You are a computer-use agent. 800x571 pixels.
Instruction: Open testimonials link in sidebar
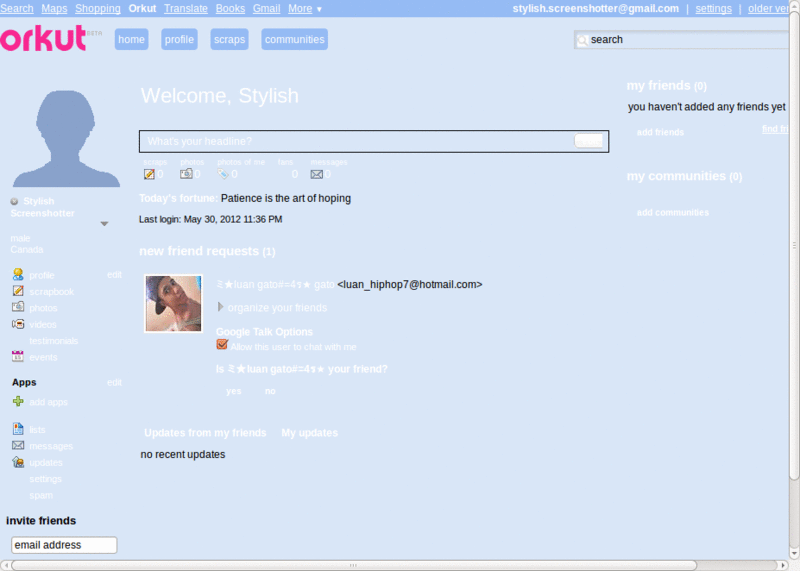[x=54, y=340]
